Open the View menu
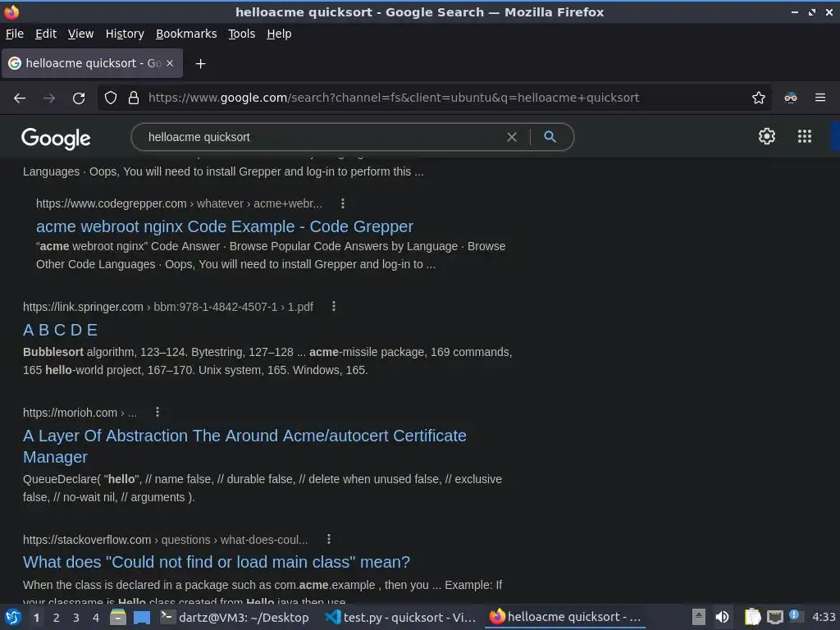This screenshot has height=630, width=840. tap(81, 34)
